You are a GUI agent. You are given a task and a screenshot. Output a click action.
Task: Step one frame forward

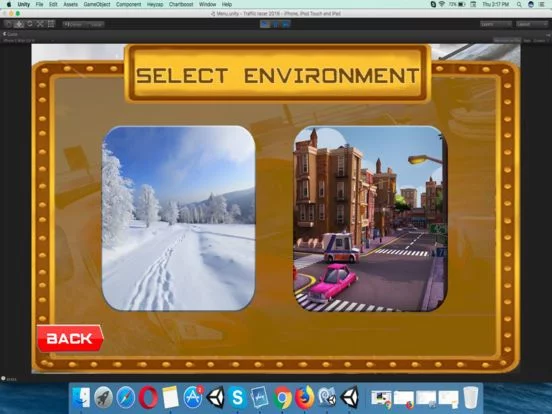point(286,24)
